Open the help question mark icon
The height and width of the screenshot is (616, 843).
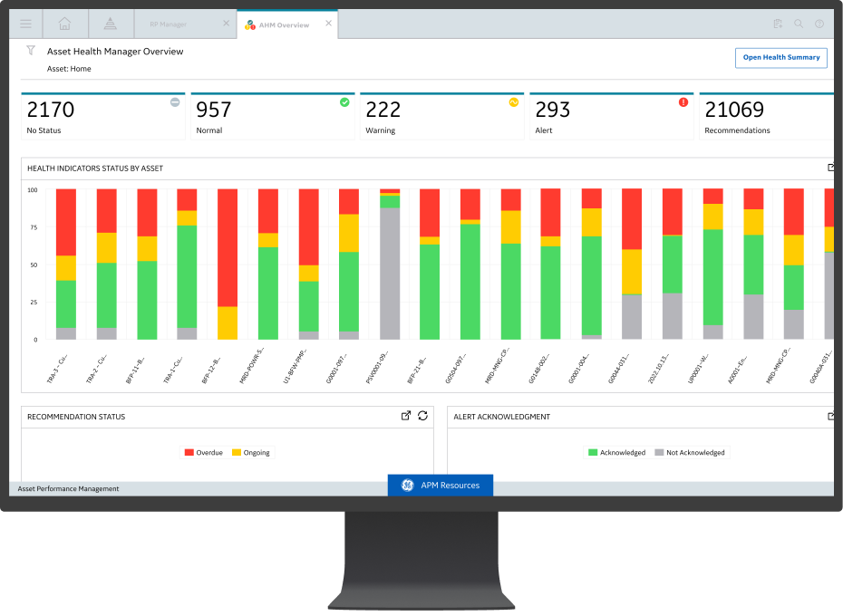pyautogui.click(x=819, y=24)
